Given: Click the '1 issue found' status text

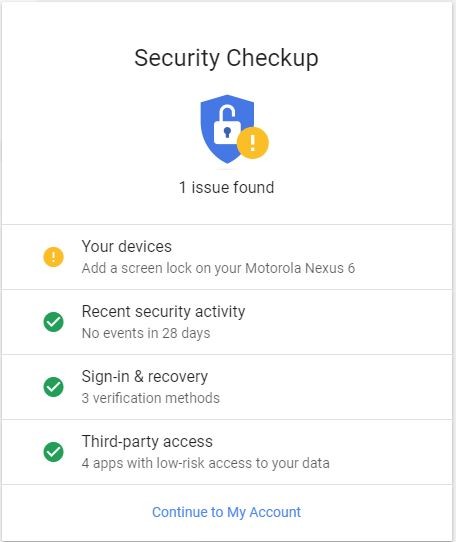Looking at the screenshot, I should [226, 187].
